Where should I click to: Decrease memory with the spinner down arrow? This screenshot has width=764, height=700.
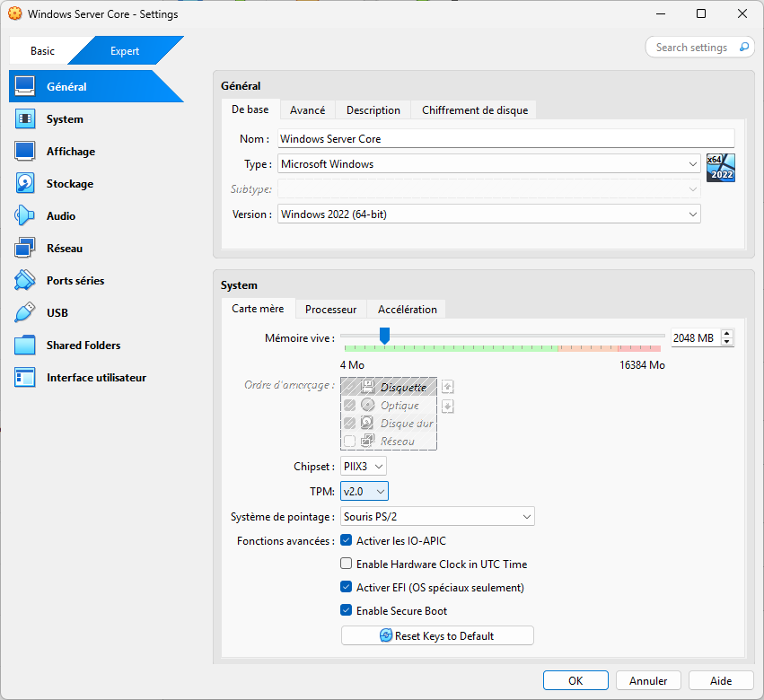727,342
